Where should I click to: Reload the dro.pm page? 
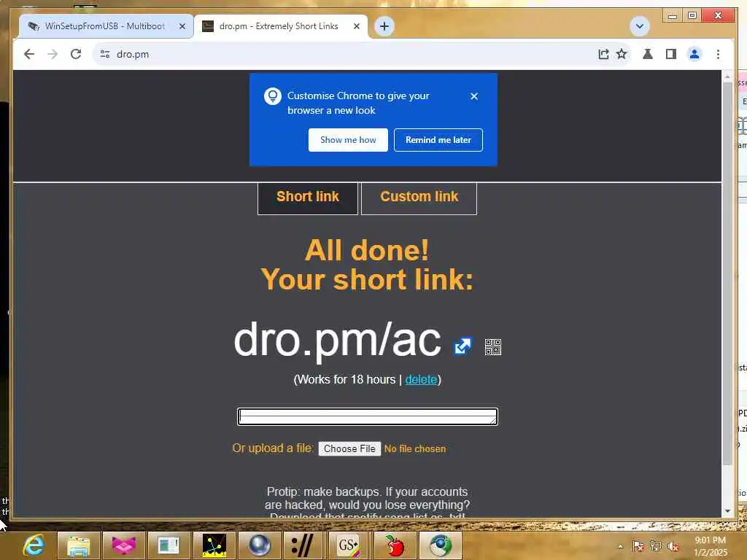pos(76,54)
